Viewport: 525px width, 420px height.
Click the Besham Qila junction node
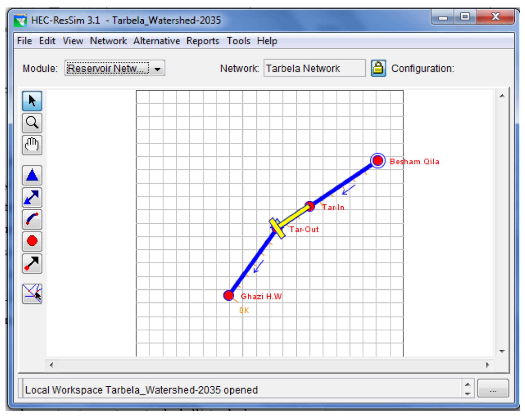point(377,161)
